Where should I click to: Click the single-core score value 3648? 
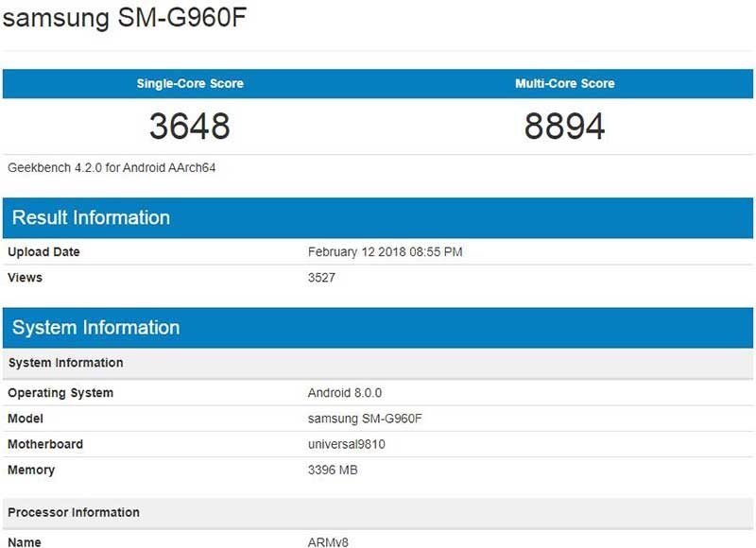point(190,126)
